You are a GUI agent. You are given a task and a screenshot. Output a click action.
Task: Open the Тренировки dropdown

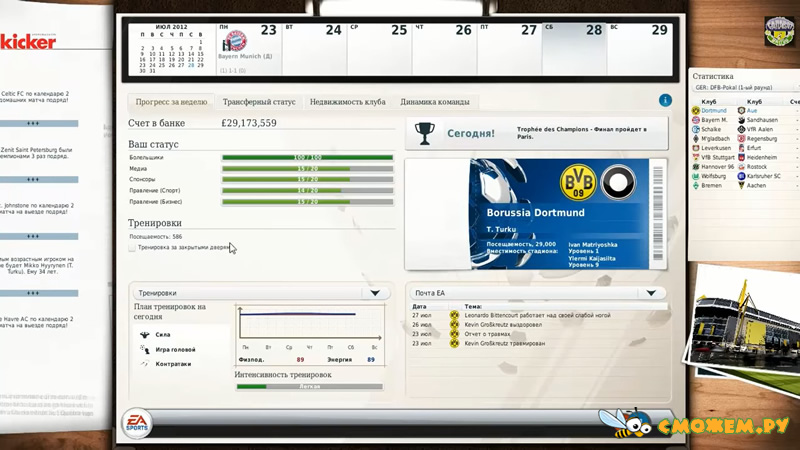(x=375, y=293)
